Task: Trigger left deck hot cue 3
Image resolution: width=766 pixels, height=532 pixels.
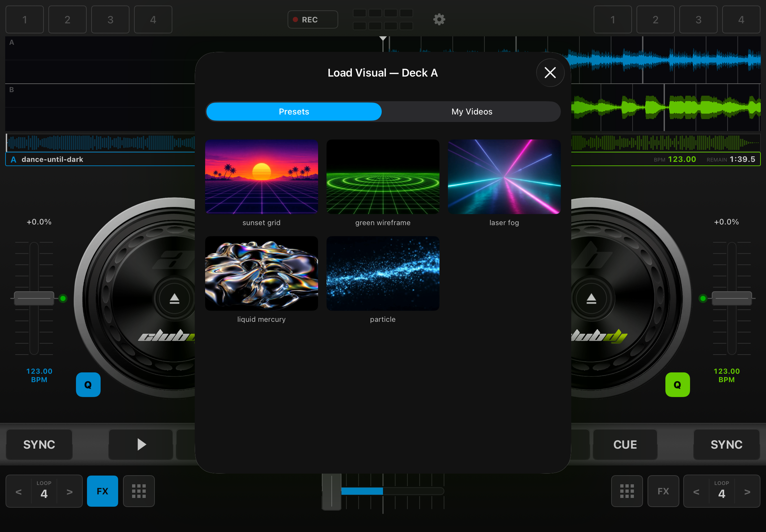Action: click(110, 20)
